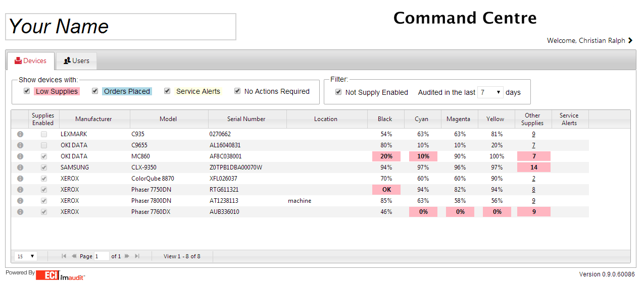This screenshot has height=286, width=644.
Task: Click the ECi fmaudit logo
Action: (x=60, y=275)
